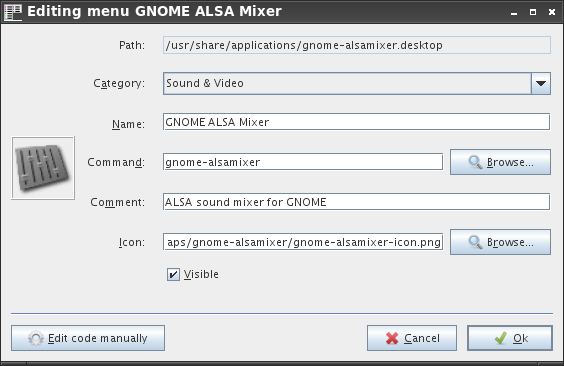
Task: Cancel the menu editing dialog
Action: (412, 338)
